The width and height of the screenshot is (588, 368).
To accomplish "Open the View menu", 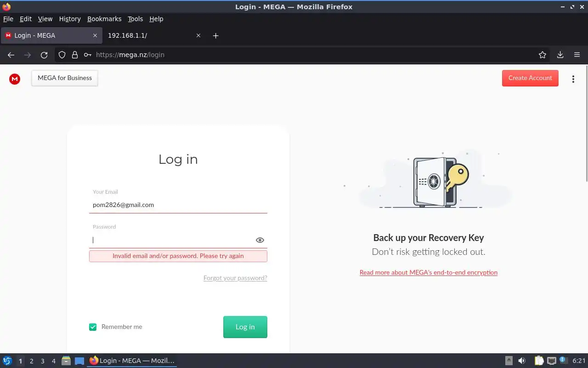I will click(x=45, y=19).
